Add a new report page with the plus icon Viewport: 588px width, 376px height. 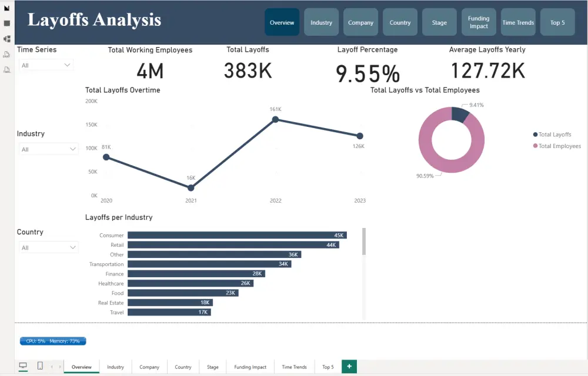click(x=349, y=366)
